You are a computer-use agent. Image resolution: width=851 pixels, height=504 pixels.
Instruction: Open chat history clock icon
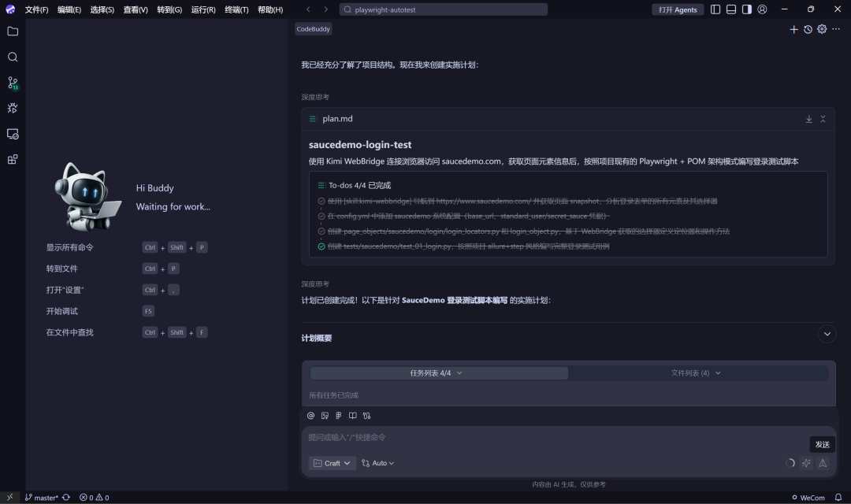click(808, 29)
